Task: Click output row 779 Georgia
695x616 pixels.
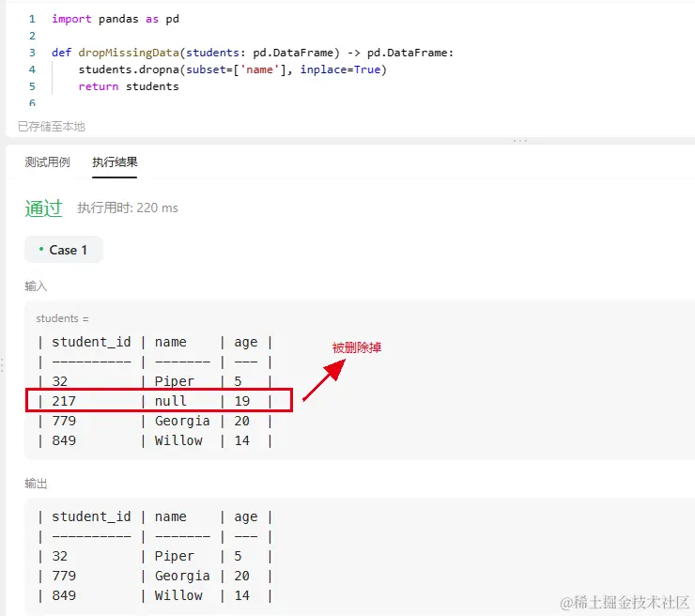Action: (155, 576)
